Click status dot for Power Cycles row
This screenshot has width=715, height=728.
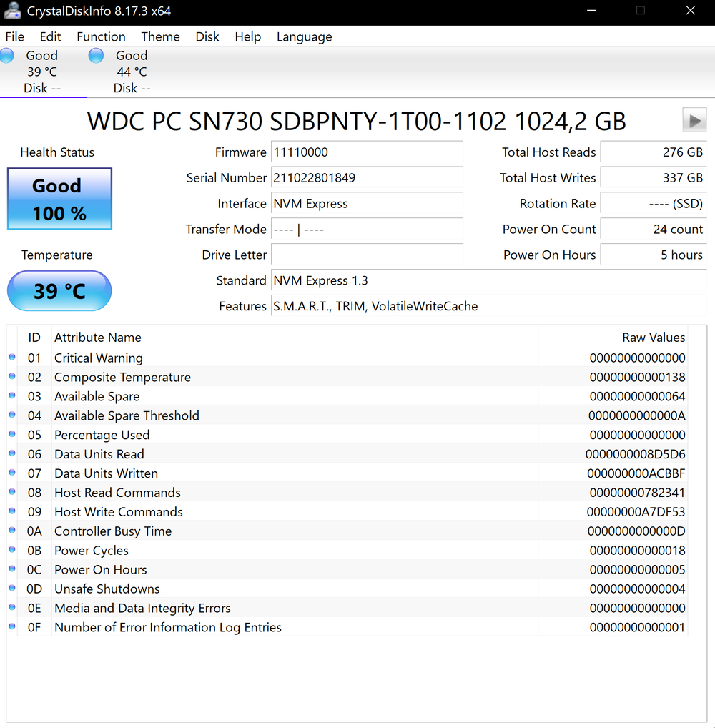12,550
